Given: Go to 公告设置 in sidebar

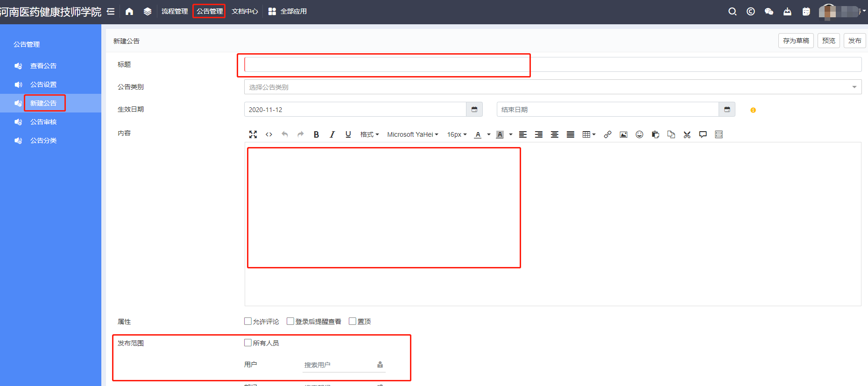Looking at the screenshot, I should click(x=43, y=84).
